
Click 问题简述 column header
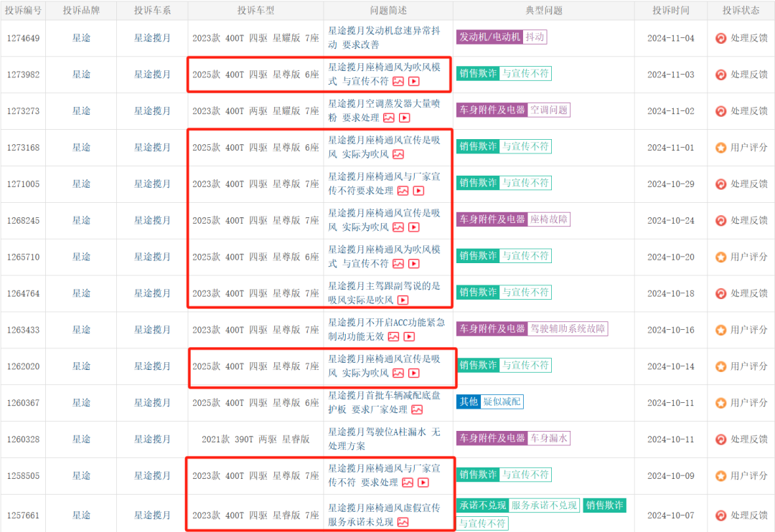pyautogui.click(x=388, y=10)
